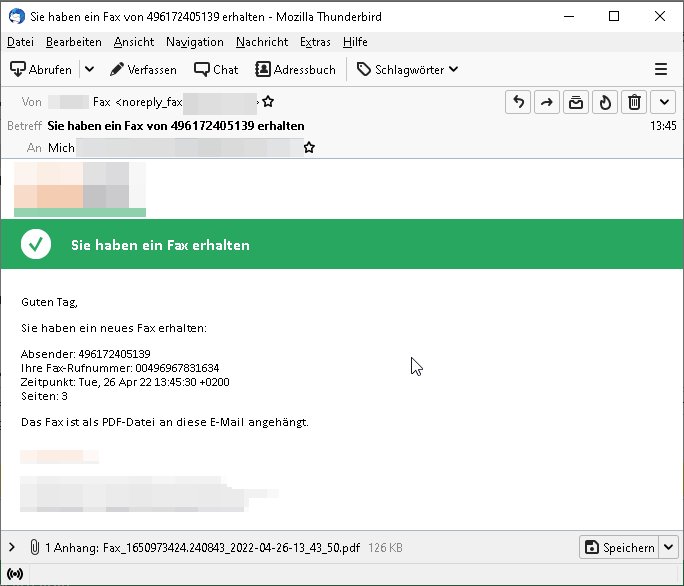Open the Speichern dropdown arrow
The width and height of the screenshot is (684, 586).
click(x=668, y=547)
